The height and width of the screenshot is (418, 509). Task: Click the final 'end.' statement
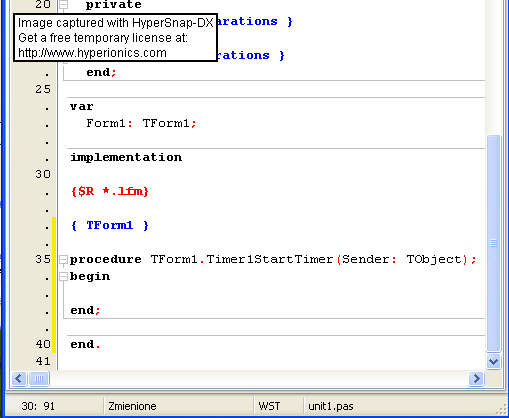point(85,344)
